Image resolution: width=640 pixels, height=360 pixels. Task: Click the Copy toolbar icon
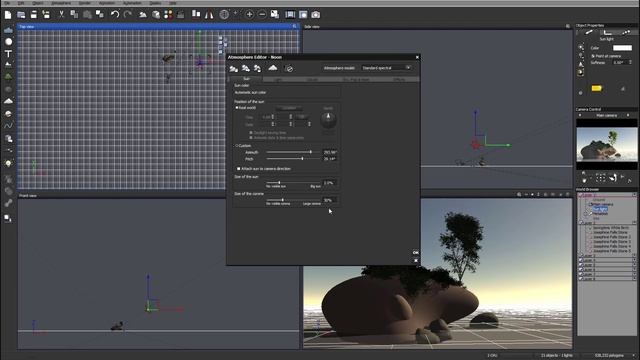tap(74, 15)
